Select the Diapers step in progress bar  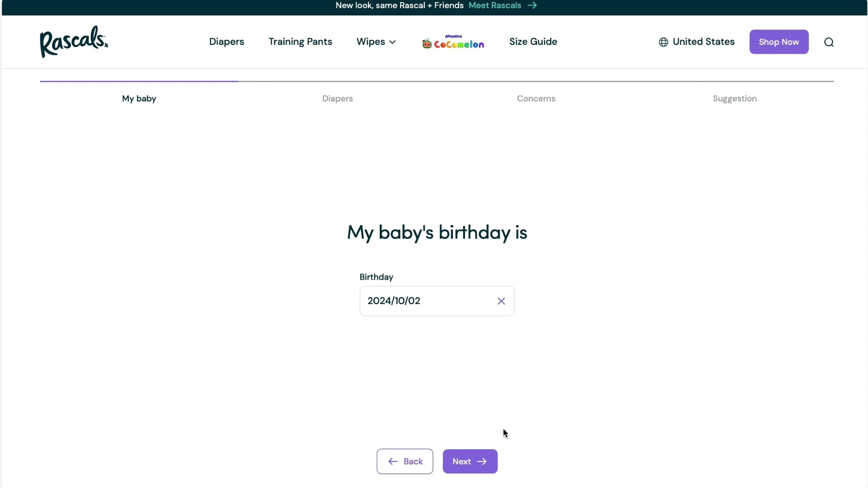click(x=337, y=99)
